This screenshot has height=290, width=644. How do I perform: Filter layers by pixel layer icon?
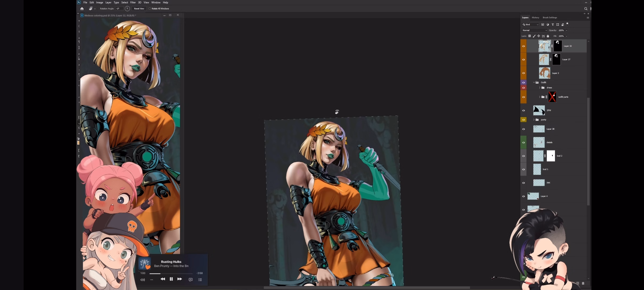click(x=543, y=24)
